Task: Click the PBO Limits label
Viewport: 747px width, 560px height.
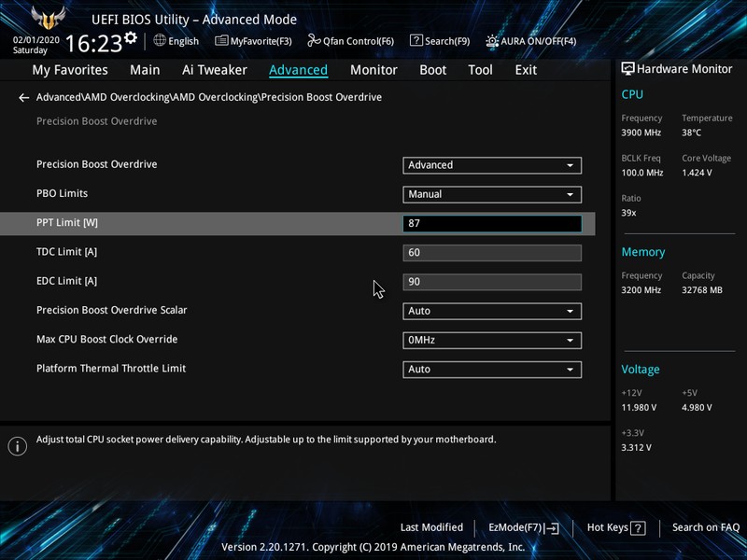Action: [x=62, y=193]
